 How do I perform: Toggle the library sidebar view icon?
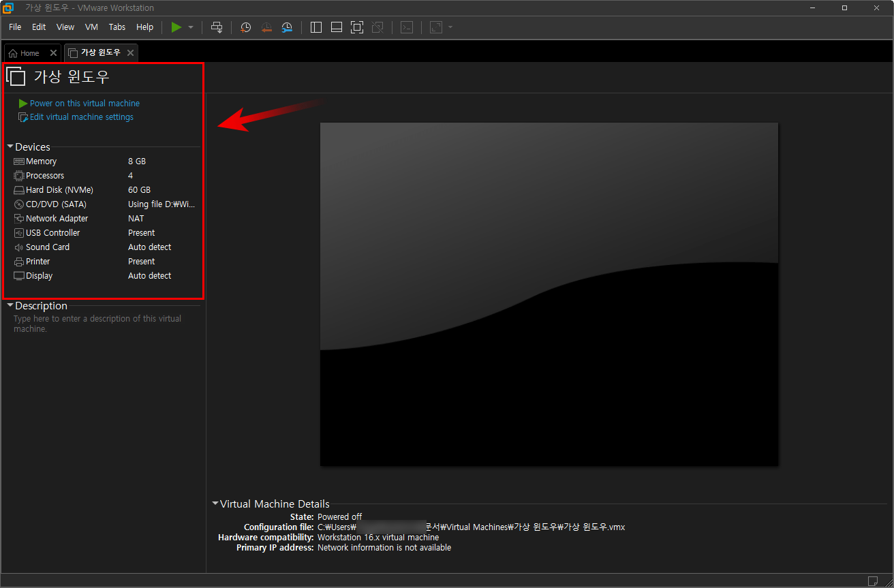tap(315, 27)
